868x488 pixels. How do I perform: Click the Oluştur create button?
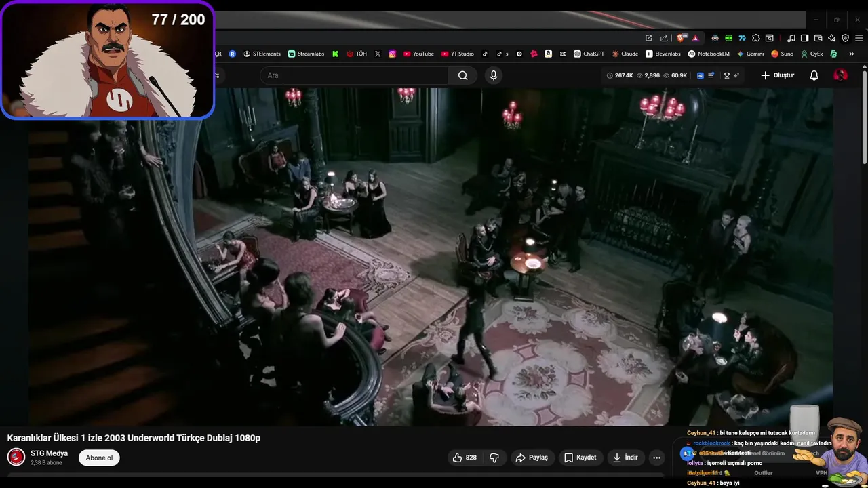[x=777, y=75]
